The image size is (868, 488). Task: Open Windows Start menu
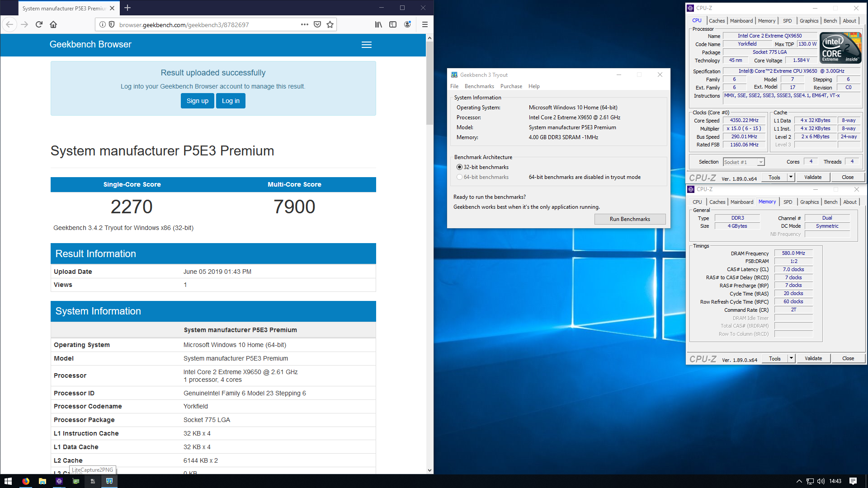click(8, 481)
